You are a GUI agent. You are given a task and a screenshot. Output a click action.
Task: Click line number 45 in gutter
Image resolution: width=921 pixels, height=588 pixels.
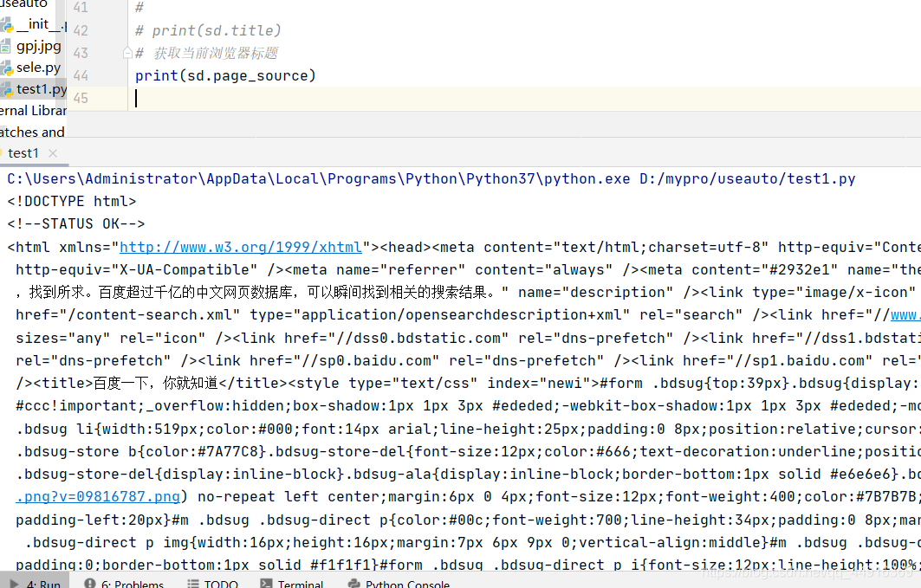click(81, 99)
